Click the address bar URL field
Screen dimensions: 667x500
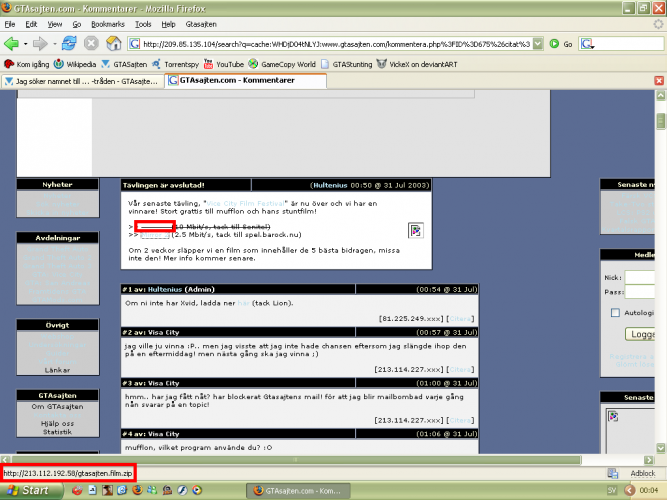(336, 44)
